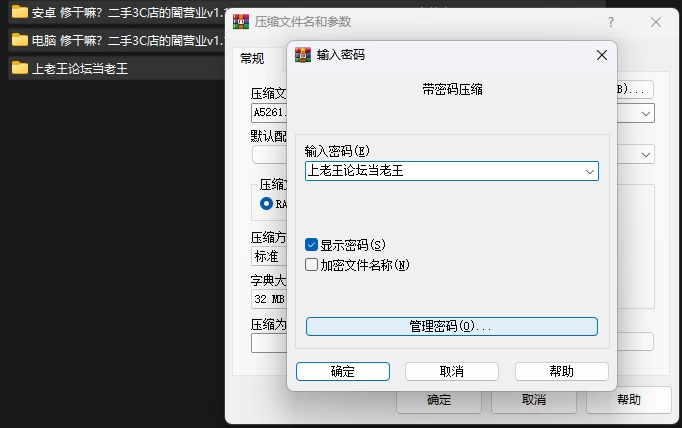Select the 安卓 修干嘛 folder icon
The image size is (682, 428).
pyautogui.click(x=20, y=12)
